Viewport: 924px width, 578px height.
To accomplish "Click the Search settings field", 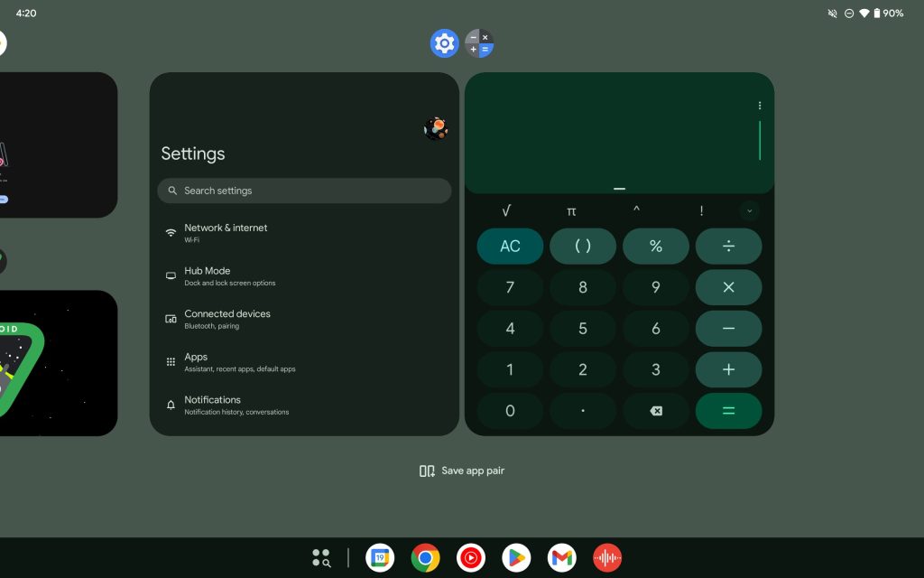I will point(304,191).
